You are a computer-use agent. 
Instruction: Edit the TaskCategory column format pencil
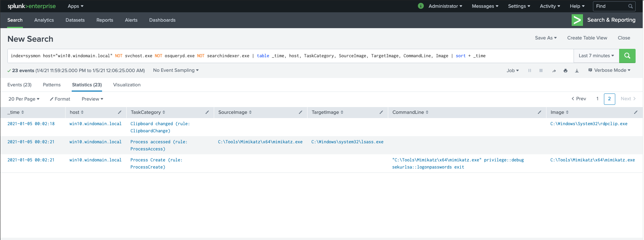[x=207, y=112]
